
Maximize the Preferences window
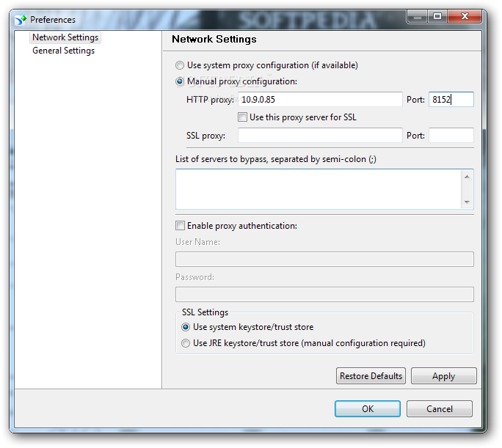point(437,17)
